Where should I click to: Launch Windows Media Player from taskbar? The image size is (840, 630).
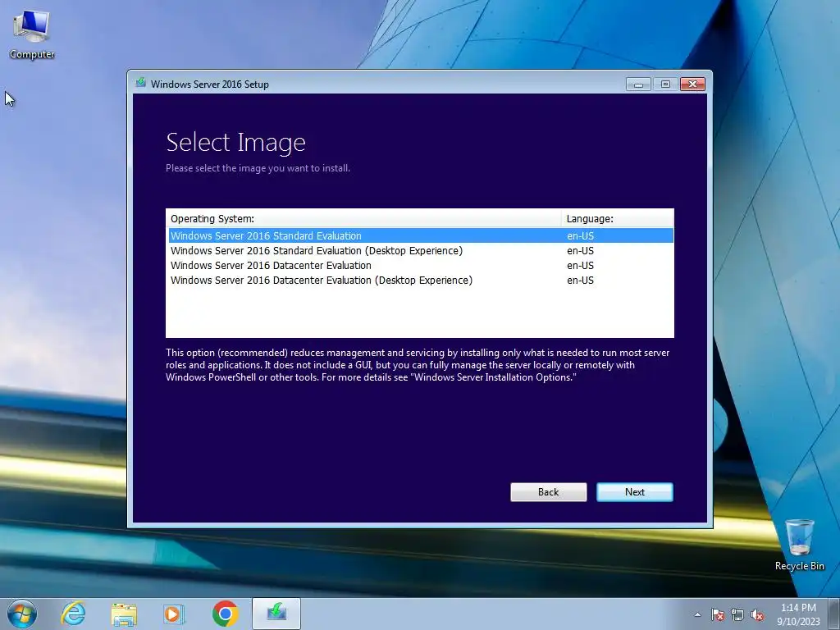(x=174, y=614)
